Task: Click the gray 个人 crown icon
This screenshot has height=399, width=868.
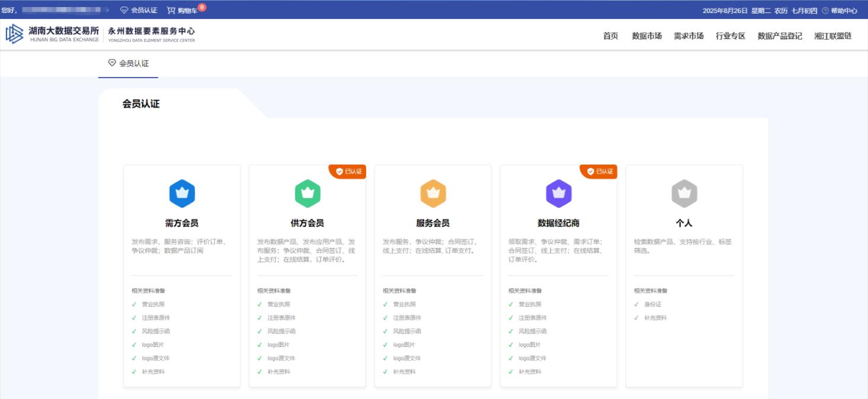Action: click(684, 194)
